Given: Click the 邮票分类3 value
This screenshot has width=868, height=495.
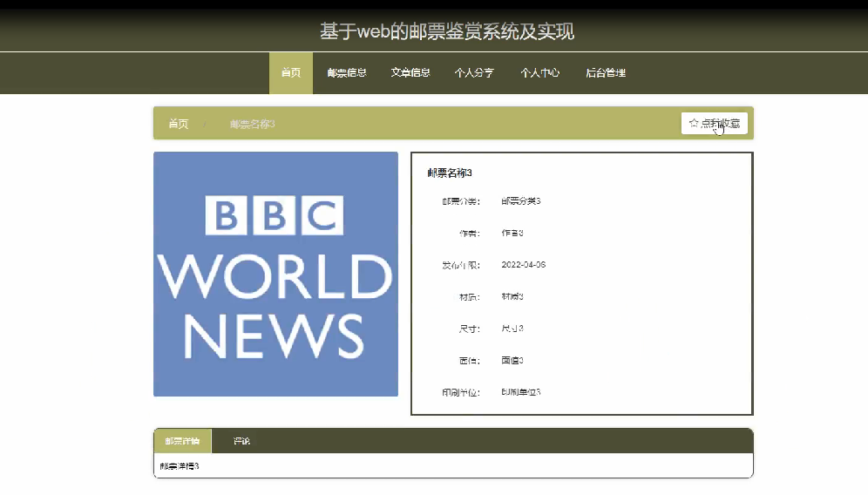Looking at the screenshot, I should pos(521,201).
